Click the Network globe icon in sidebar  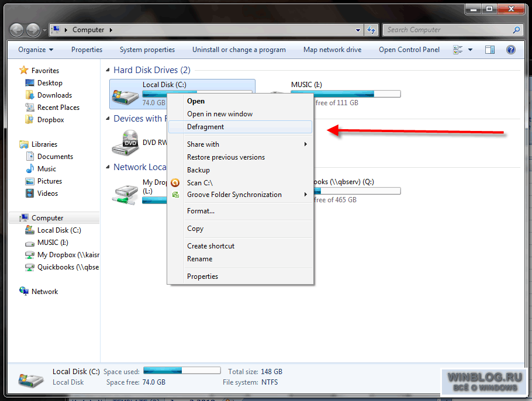point(24,291)
